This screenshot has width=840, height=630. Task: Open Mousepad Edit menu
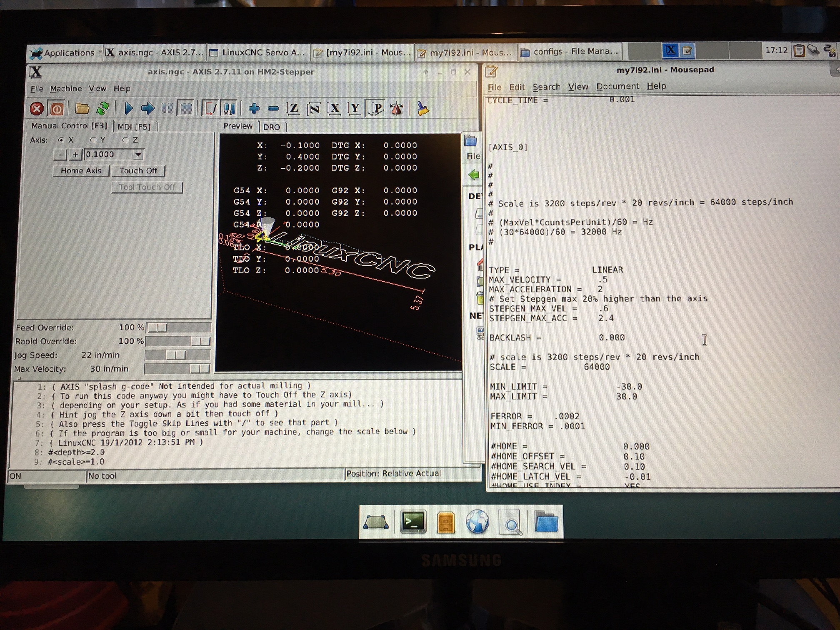point(517,87)
